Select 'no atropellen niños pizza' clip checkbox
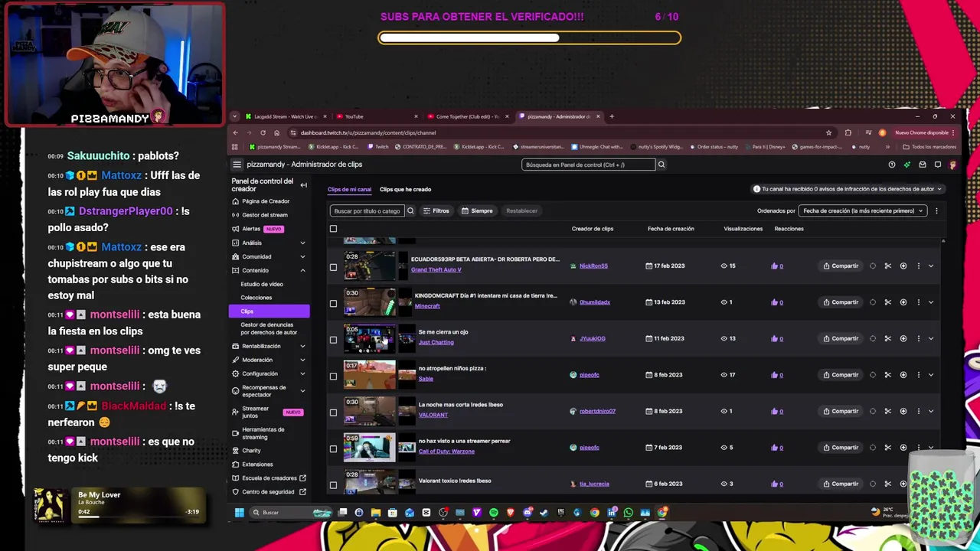Screen dimensions: 980x551 (x=333, y=376)
